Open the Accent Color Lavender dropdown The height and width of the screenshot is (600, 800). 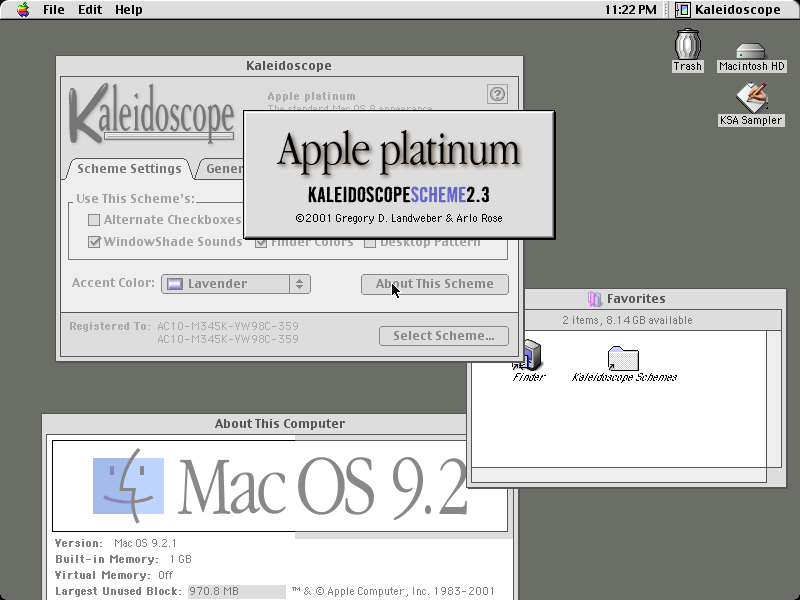(236, 284)
